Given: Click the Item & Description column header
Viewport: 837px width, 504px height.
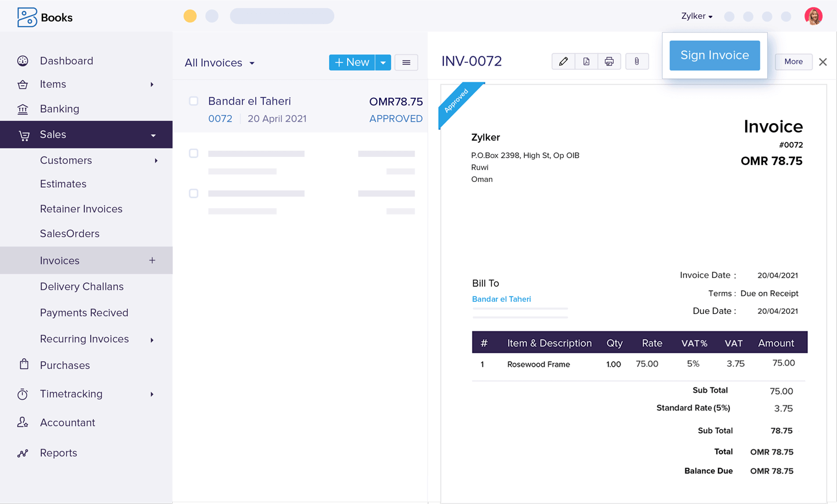Looking at the screenshot, I should click(x=549, y=344).
